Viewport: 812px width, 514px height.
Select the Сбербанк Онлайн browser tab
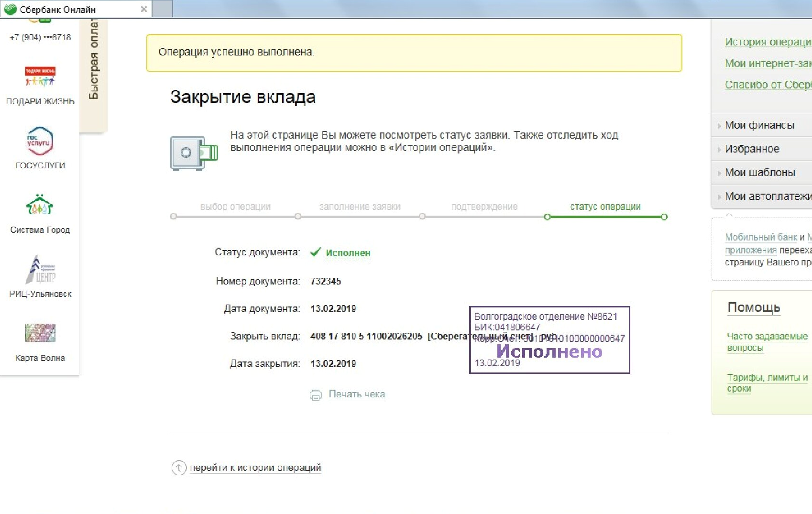click(76, 9)
